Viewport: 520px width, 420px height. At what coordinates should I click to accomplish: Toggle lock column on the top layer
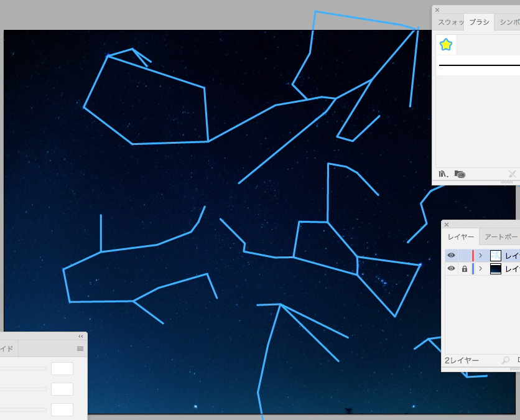[x=464, y=255]
